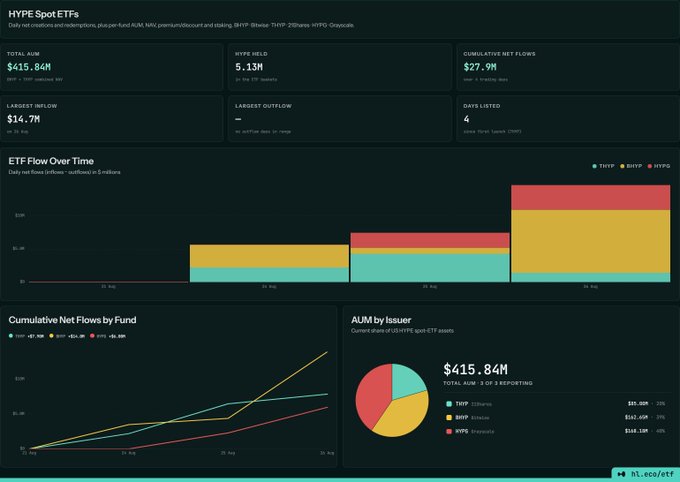This screenshot has width=680, height=482.
Task: Click the yellow swatch beside BHYP Bitwise
Action: 449,417
